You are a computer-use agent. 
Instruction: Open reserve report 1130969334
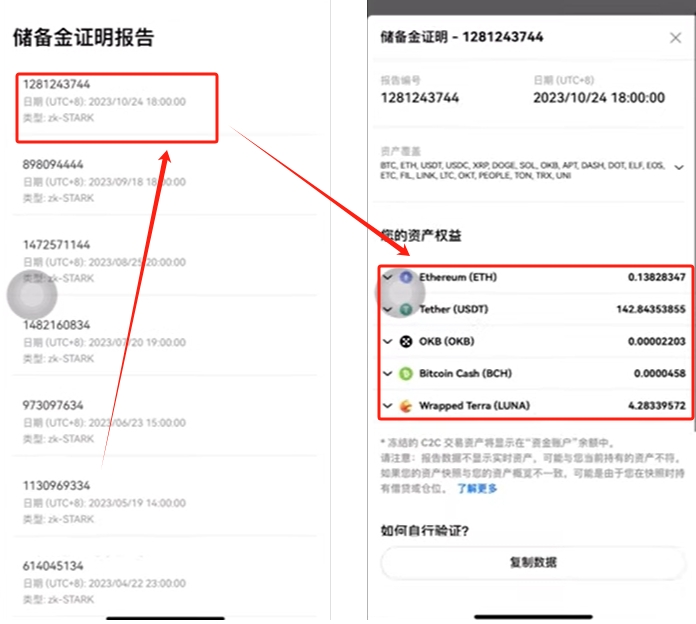coord(165,502)
